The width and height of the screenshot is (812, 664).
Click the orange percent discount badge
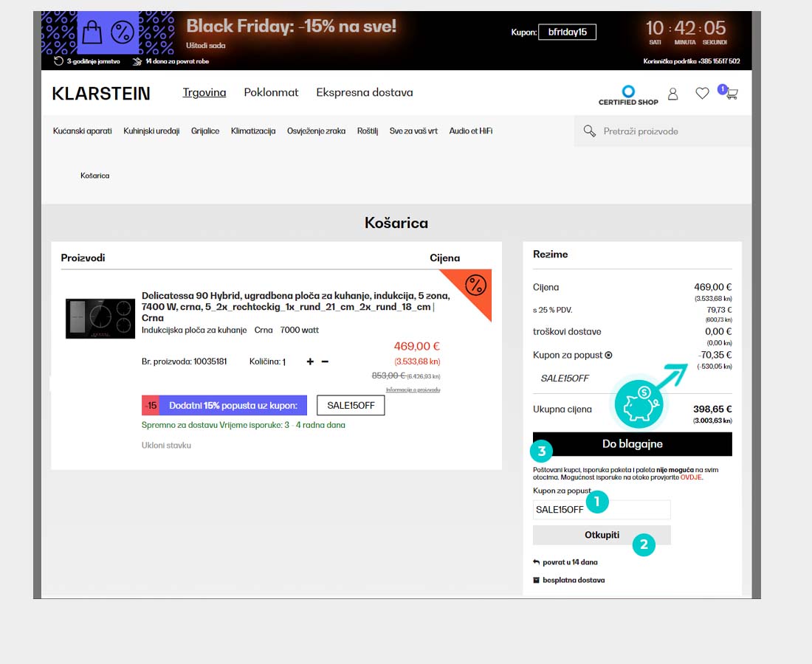tap(475, 285)
